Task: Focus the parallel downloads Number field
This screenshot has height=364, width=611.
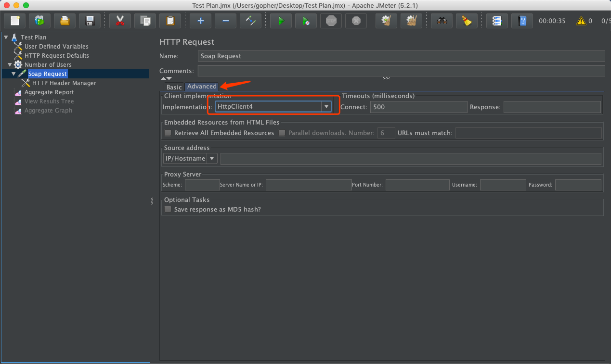Action: (386, 133)
